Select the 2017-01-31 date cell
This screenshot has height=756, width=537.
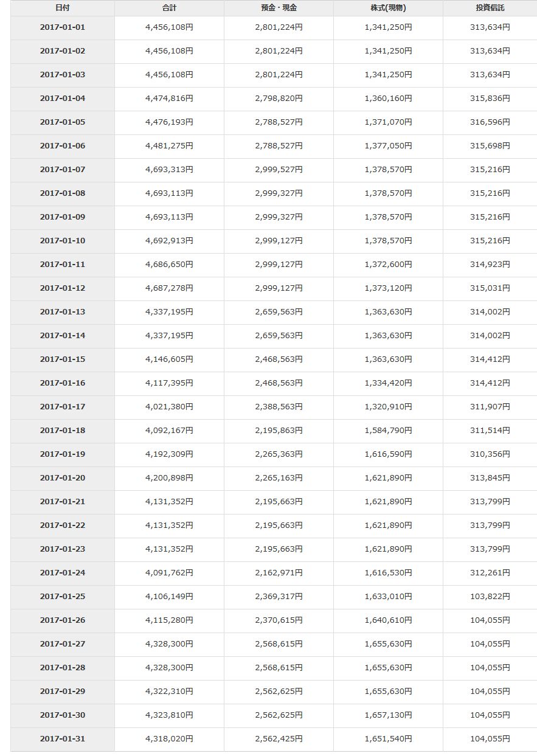[62, 739]
